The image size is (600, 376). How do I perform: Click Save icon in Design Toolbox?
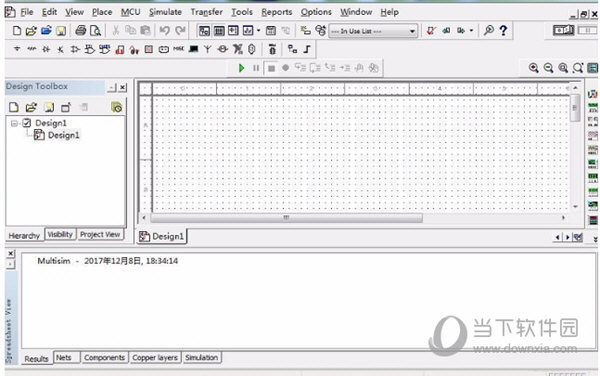pyautogui.click(x=49, y=107)
